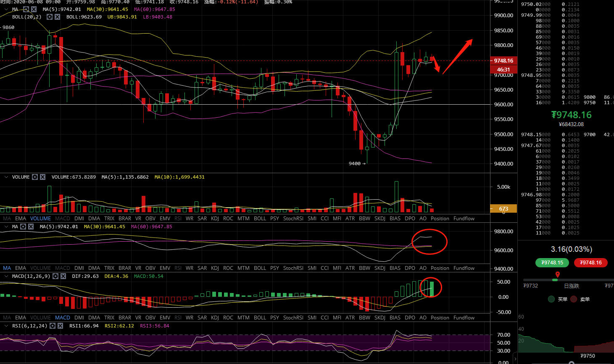614x364 pixels.
Task: Collapse the RSI(6,12,24) panel chevron
Action: click(x=6, y=326)
